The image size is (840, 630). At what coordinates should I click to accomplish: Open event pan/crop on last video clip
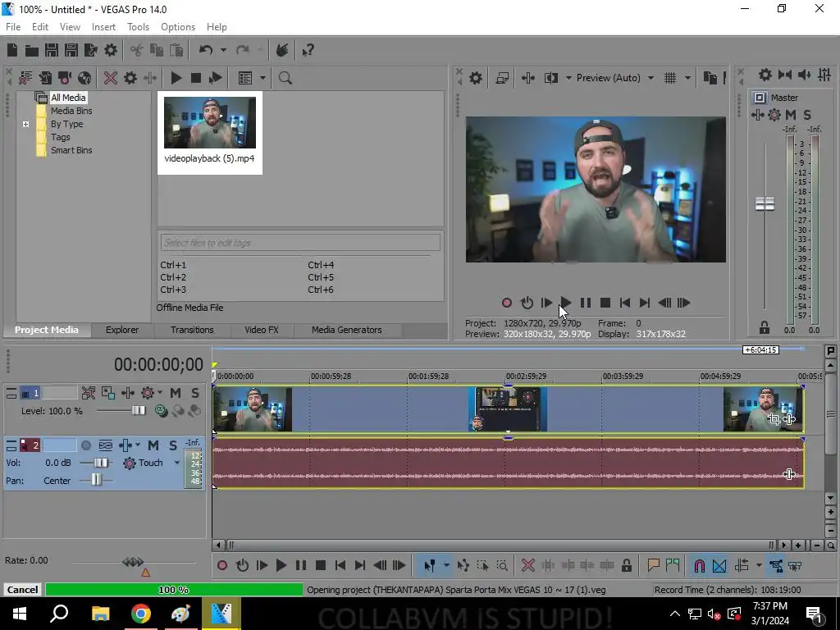coord(773,419)
